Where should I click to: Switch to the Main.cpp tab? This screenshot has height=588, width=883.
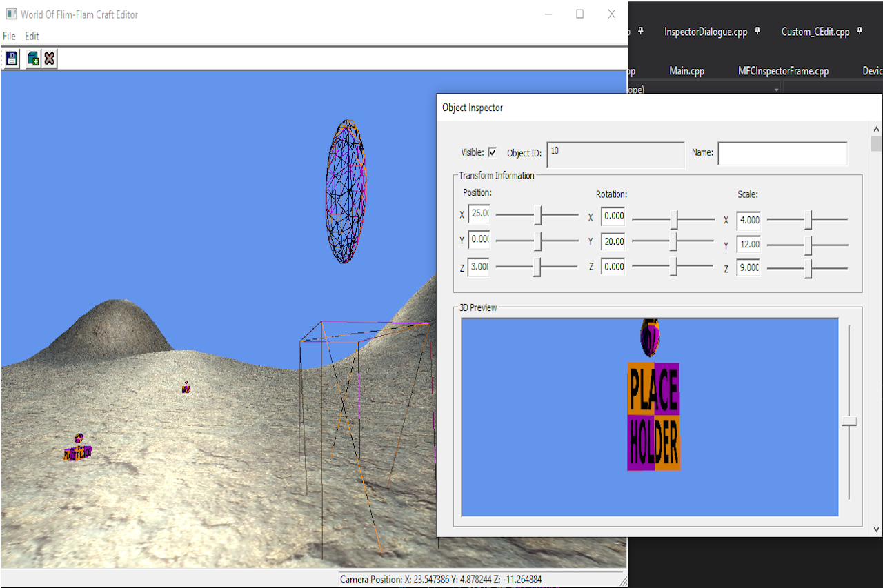686,71
